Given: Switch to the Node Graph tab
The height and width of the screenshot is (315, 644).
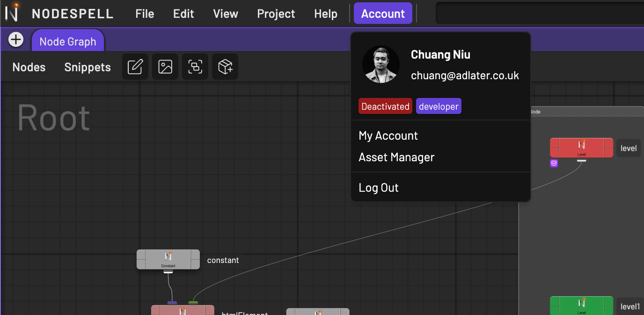Looking at the screenshot, I should click(x=68, y=42).
